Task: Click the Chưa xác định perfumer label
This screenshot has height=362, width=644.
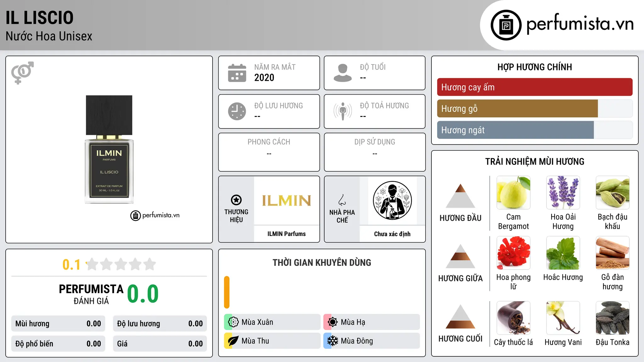Action: click(x=392, y=234)
